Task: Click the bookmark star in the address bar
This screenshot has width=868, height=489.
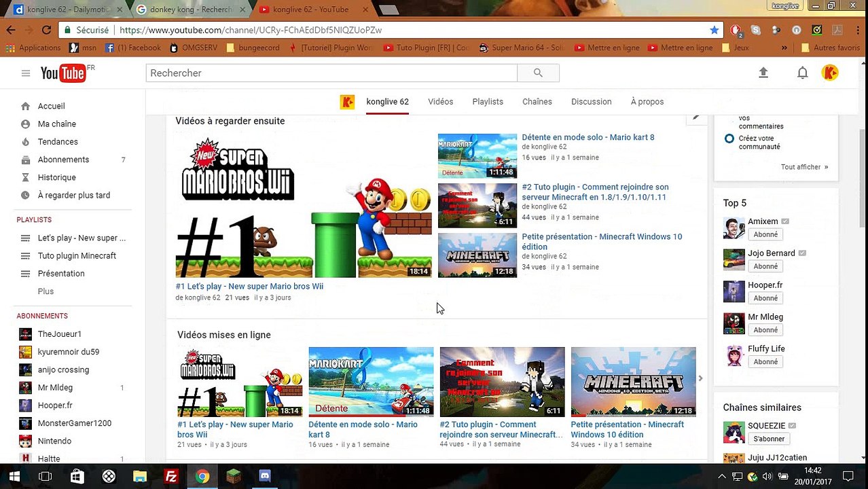Action: [x=714, y=30]
